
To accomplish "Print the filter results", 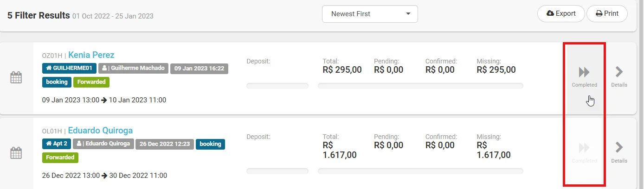I will (x=607, y=14).
